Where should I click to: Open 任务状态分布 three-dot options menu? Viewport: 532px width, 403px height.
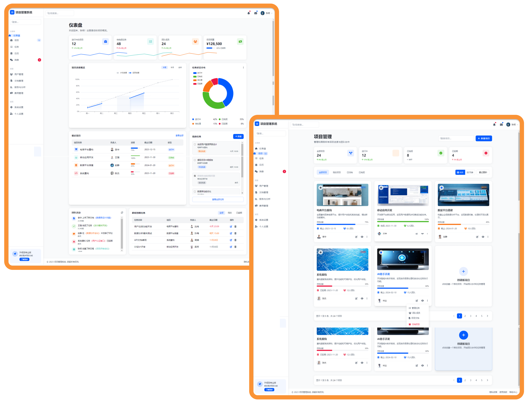[243, 68]
